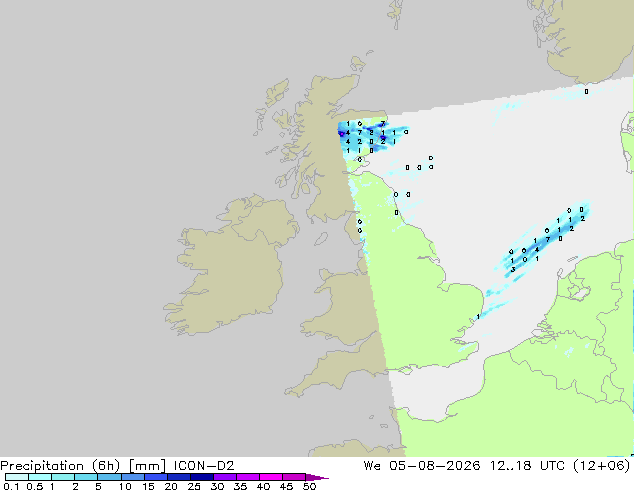The height and width of the screenshot is (490, 634).
Task: Click the 50 mm legend arrow tip
Action: 317,477
